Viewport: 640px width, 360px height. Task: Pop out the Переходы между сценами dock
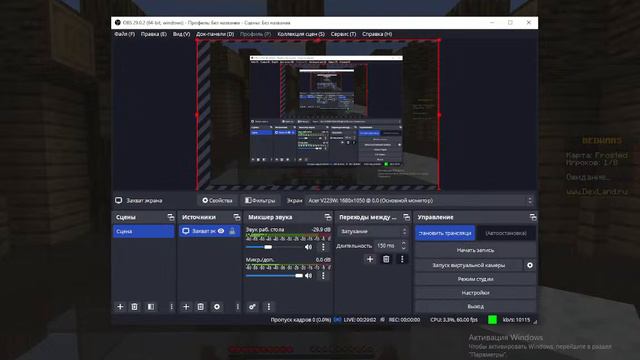[407, 217]
